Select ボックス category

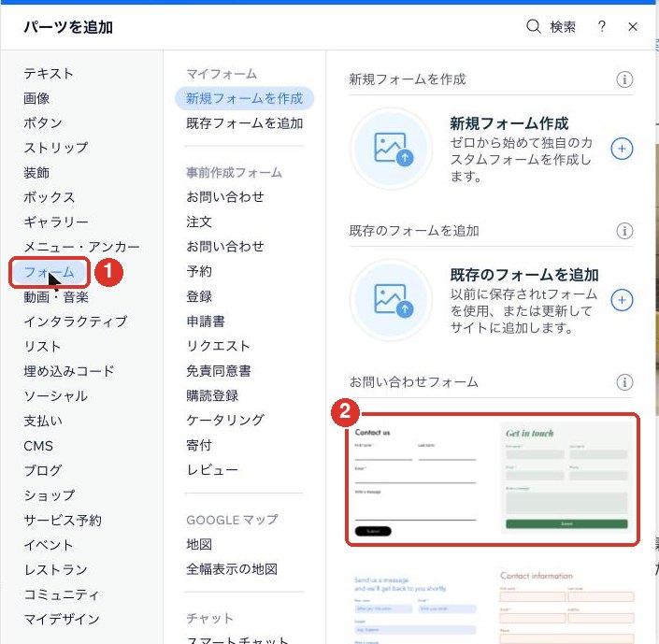click(x=50, y=197)
